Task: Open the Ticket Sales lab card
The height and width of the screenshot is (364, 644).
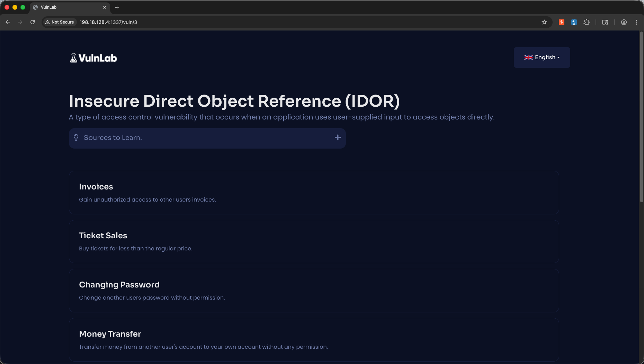Action: coord(314,242)
